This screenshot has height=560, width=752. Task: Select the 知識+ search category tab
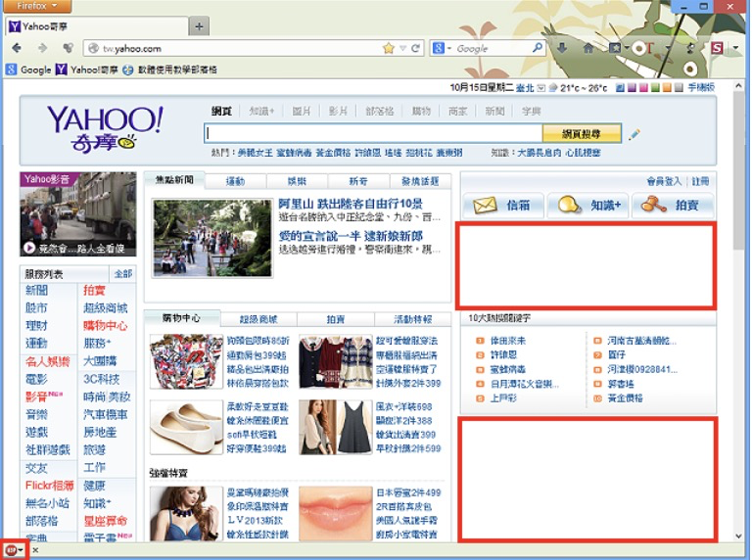coord(261,112)
